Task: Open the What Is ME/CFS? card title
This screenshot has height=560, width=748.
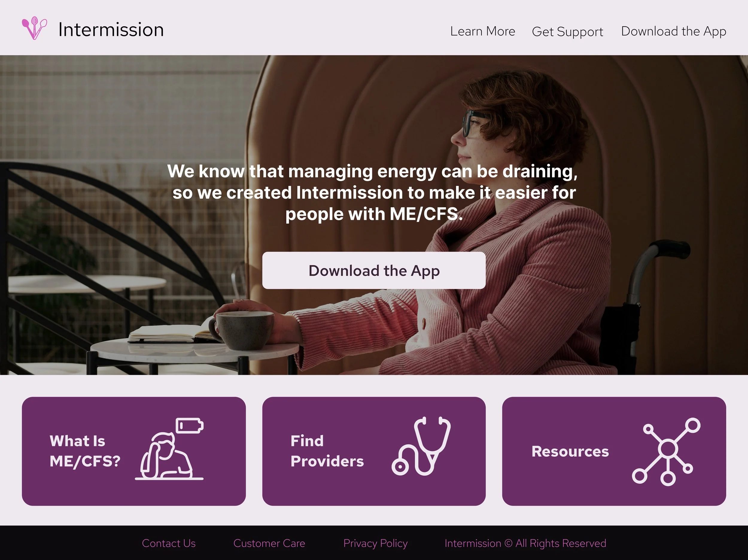Action: point(85,451)
